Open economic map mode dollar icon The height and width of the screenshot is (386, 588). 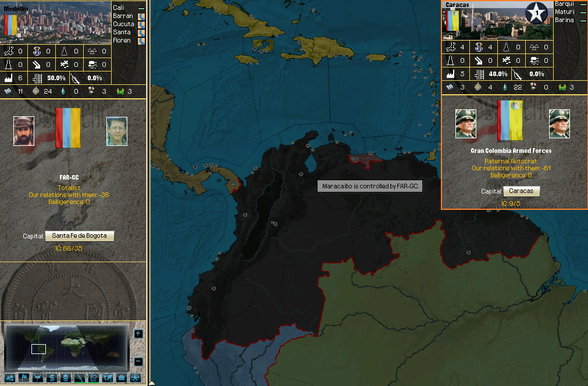[x=52, y=378]
